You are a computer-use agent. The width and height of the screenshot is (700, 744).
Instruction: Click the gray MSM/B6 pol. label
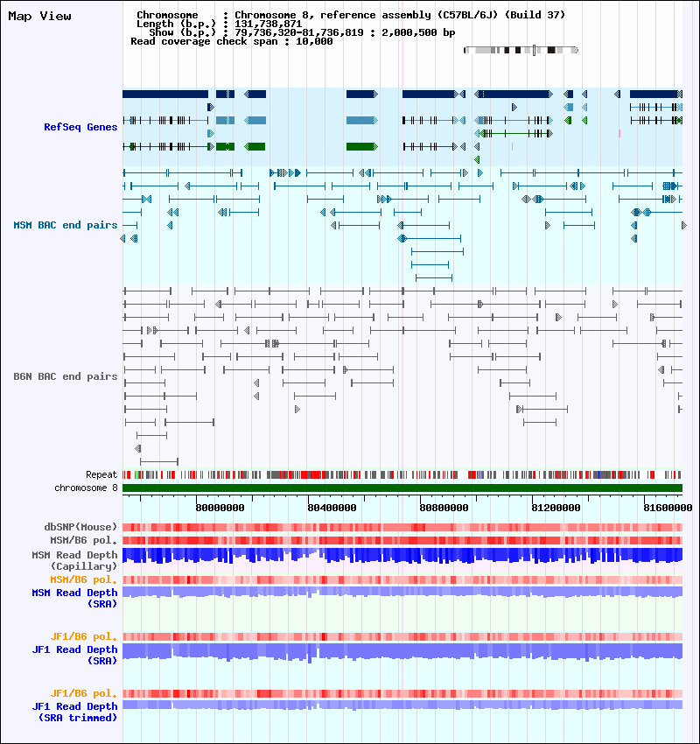[x=83, y=540]
